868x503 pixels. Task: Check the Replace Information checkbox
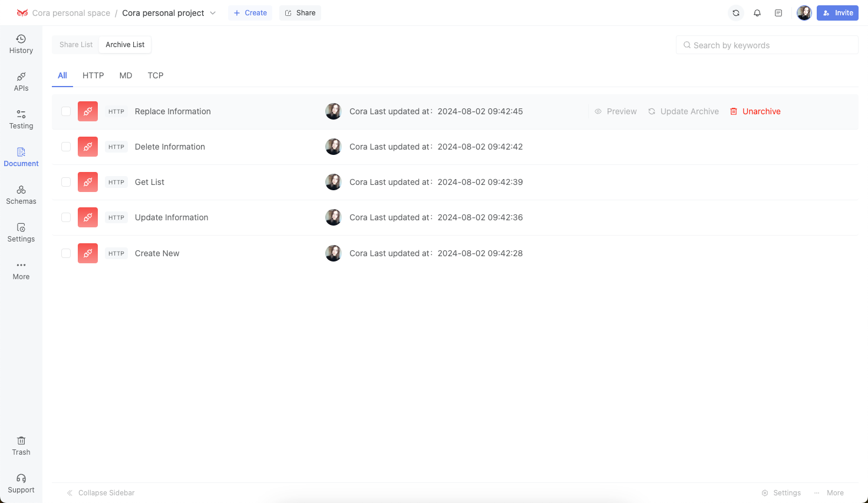pos(66,111)
